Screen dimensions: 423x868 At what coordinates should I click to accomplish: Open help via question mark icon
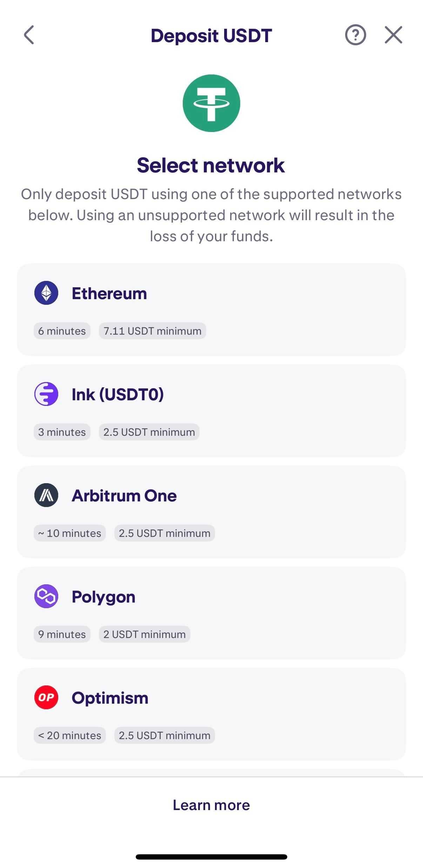[355, 35]
